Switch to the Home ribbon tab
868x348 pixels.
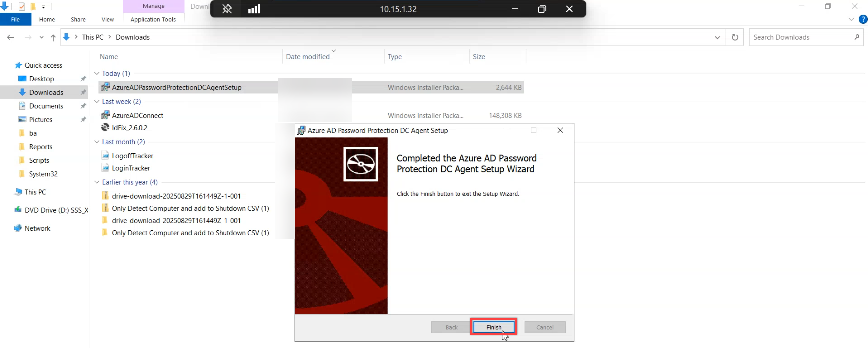tap(47, 19)
